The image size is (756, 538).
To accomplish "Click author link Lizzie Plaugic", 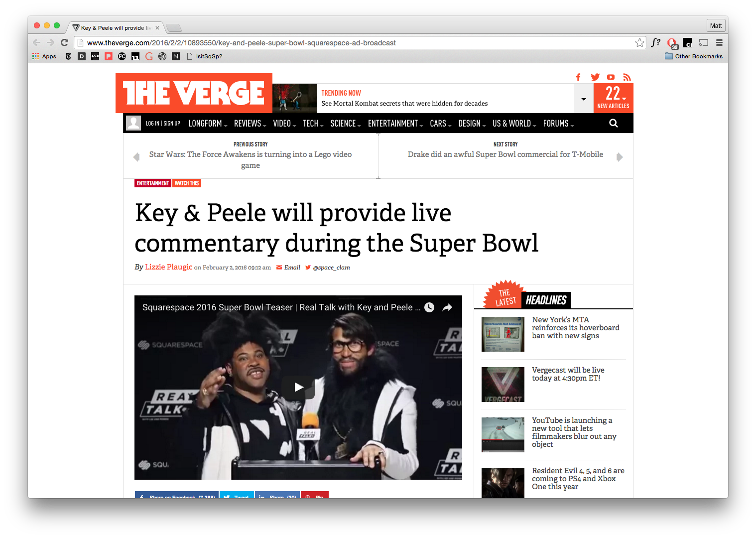I will pyautogui.click(x=168, y=267).
